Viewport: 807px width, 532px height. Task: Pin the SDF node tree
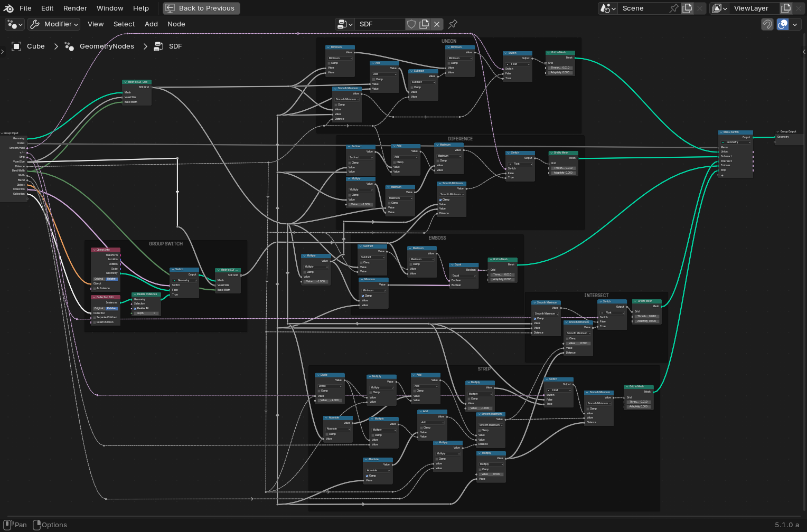click(453, 24)
